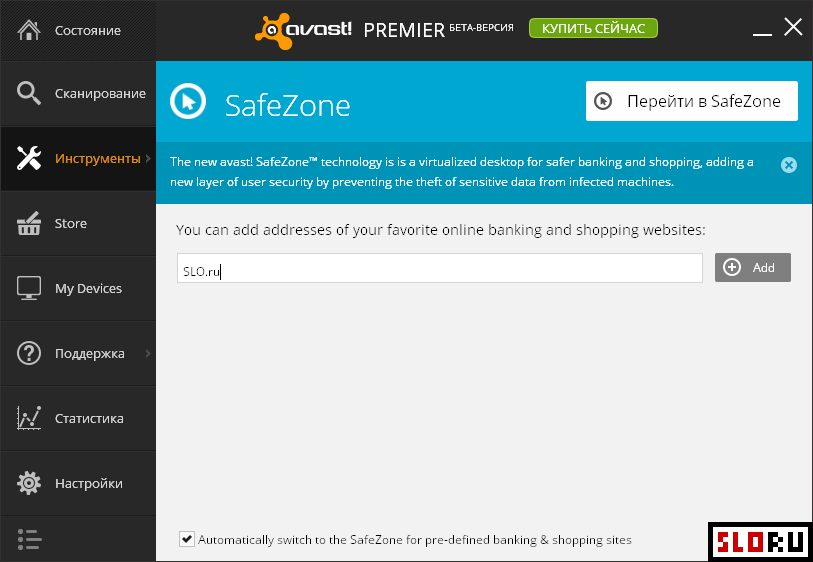Click the green КУПИТЬ СЕЙЧАС button
Image resolution: width=813 pixels, height=562 pixels.
tap(593, 28)
